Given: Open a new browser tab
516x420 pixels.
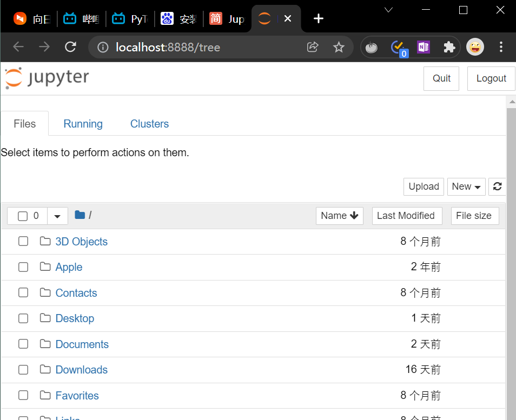Looking at the screenshot, I should tap(318, 18).
